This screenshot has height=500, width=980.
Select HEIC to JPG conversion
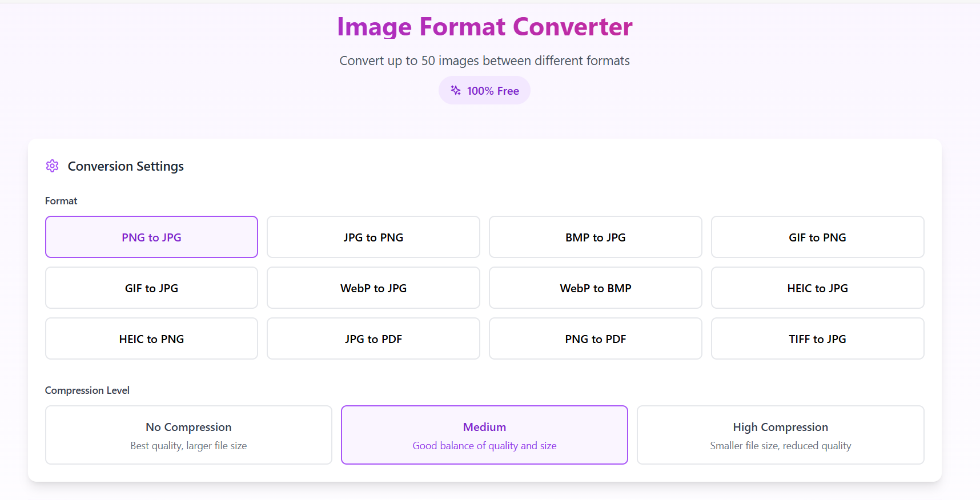817,288
